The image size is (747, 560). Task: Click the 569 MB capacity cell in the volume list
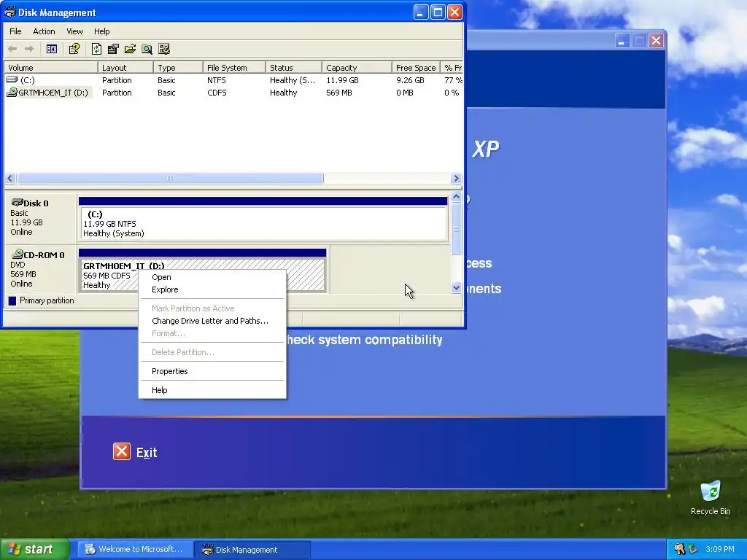pyautogui.click(x=338, y=93)
